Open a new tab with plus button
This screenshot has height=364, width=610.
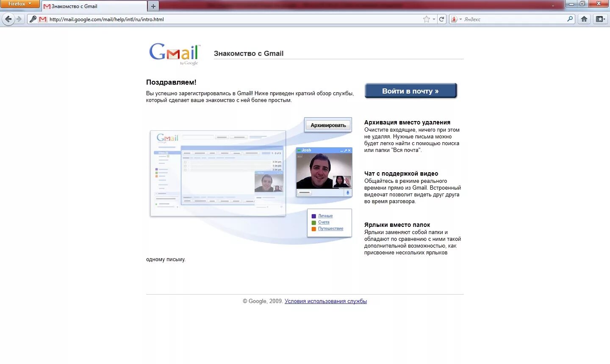point(153,6)
